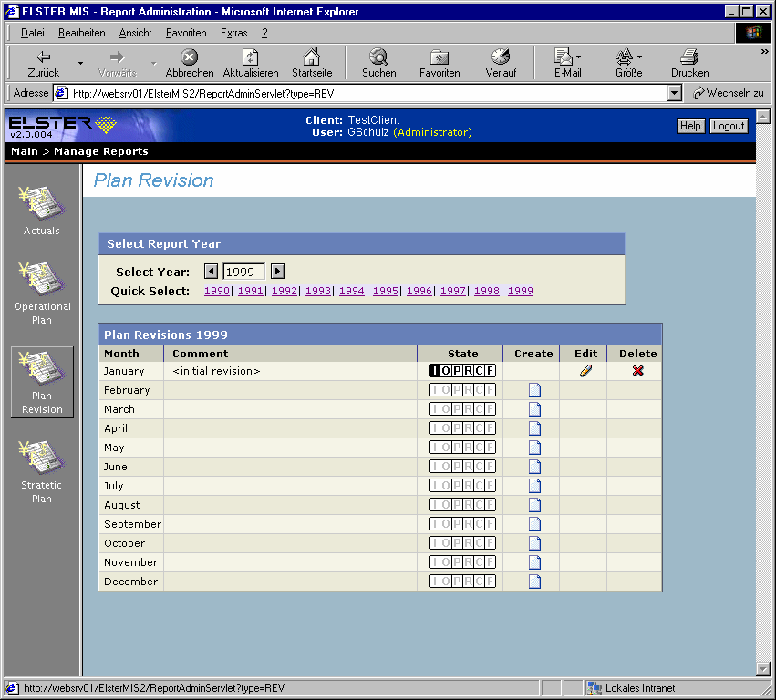Create a new revision for June
This screenshot has height=700, width=776.
[x=534, y=467]
